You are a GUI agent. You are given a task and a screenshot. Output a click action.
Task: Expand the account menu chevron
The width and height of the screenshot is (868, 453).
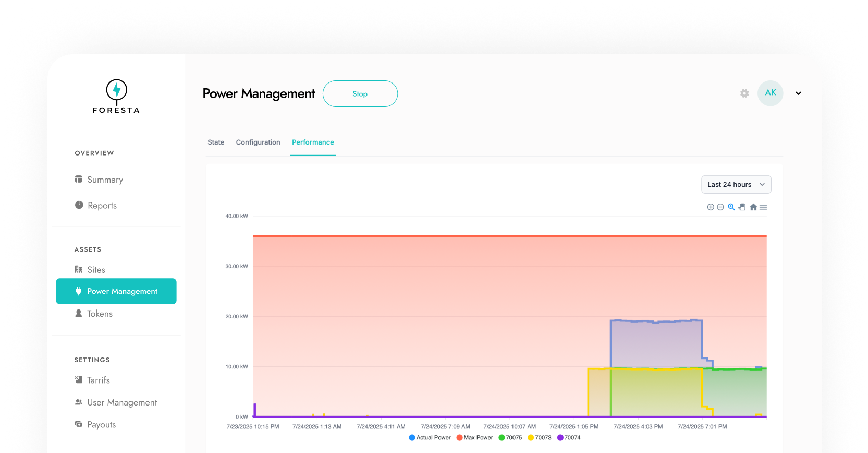click(798, 93)
